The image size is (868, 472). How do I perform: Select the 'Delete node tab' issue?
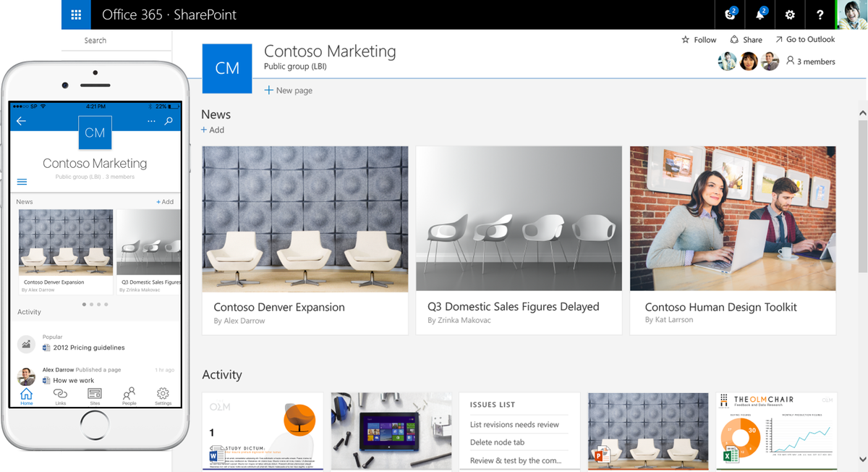tap(497, 442)
